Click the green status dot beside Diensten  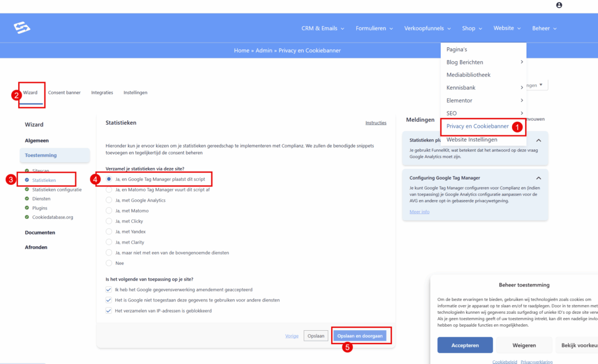click(x=27, y=198)
